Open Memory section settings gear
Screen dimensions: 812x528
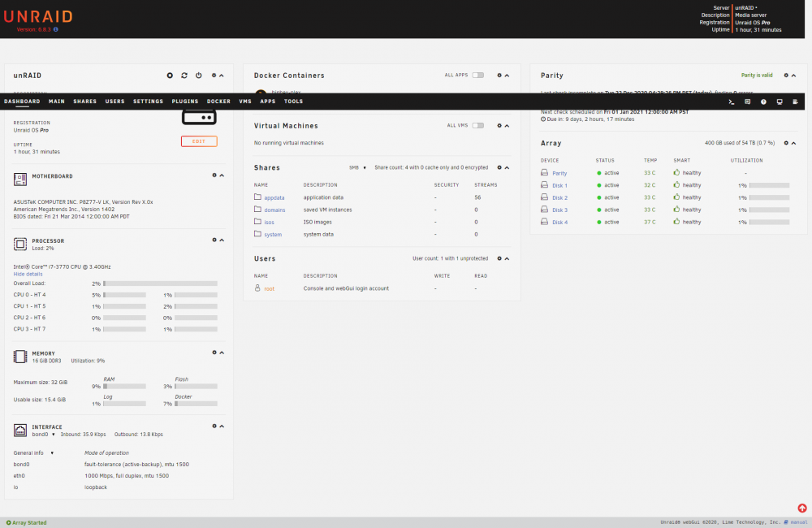click(x=214, y=353)
